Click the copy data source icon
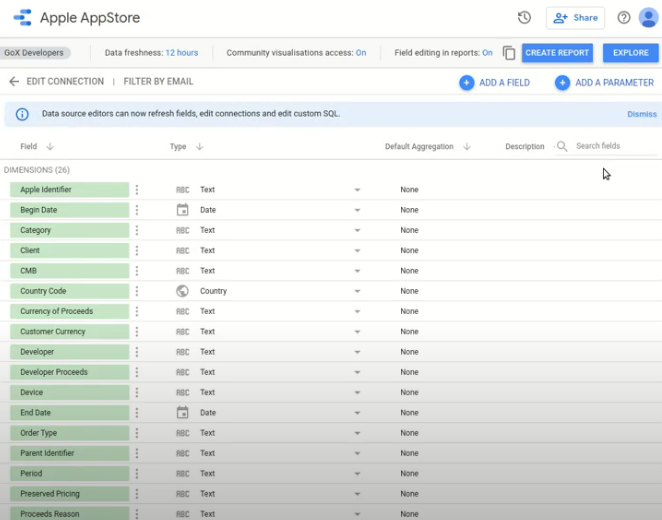This screenshot has width=662, height=520. coord(509,53)
